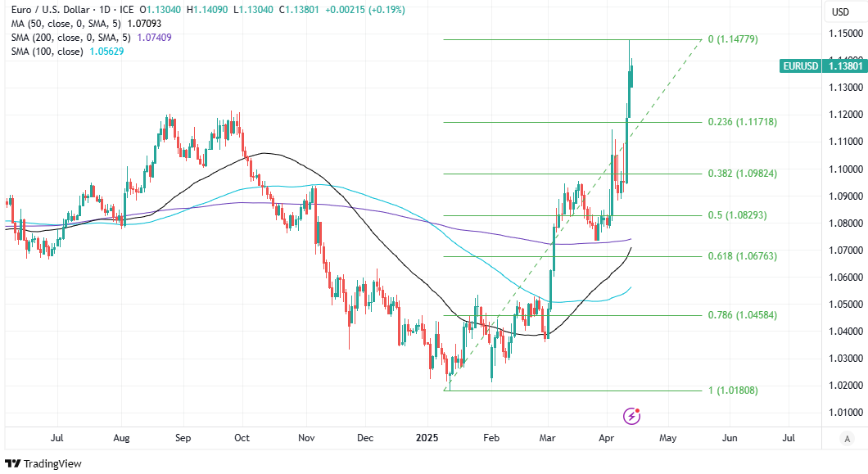Click the 0 (1.14779) Fibonacci level label
This screenshot has width=868, height=474.
tap(730, 39)
